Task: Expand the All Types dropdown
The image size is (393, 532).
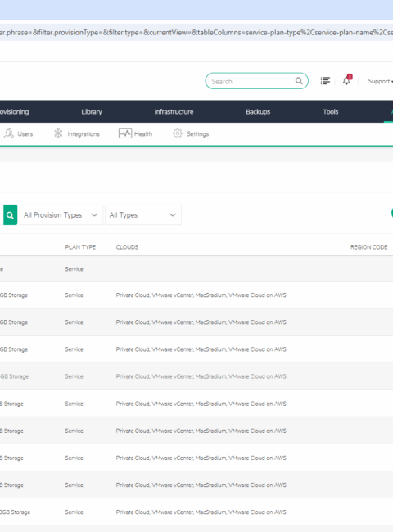Action: [143, 214]
